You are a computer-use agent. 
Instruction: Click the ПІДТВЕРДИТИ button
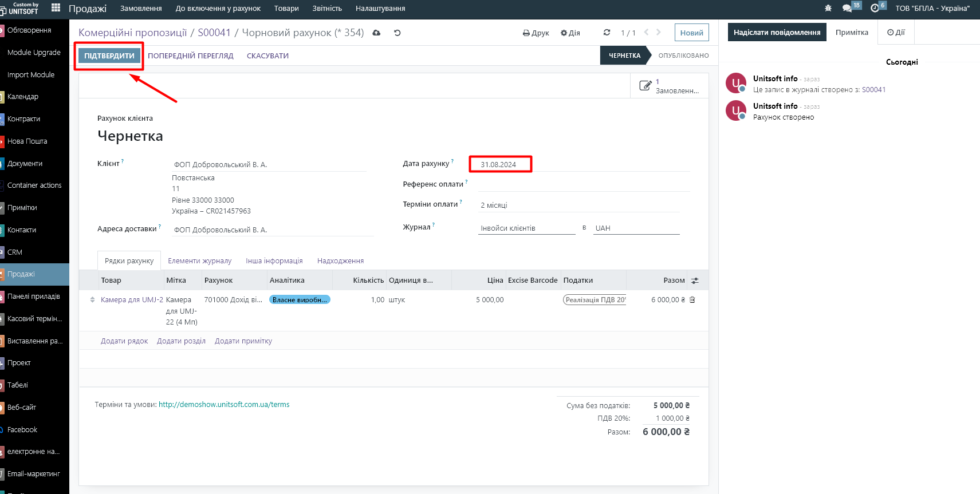(109, 56)
